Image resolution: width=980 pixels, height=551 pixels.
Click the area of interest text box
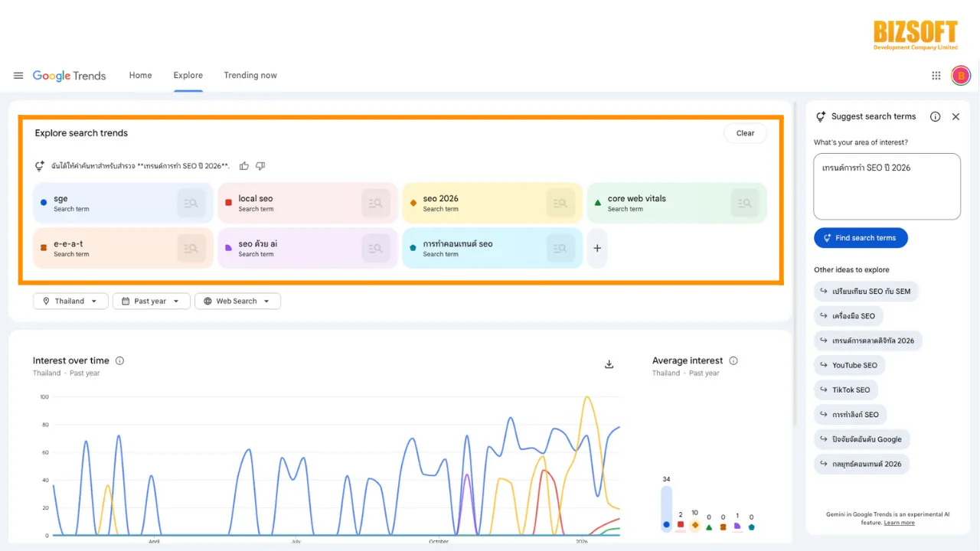pyautogui.click(x=886, y=186)
